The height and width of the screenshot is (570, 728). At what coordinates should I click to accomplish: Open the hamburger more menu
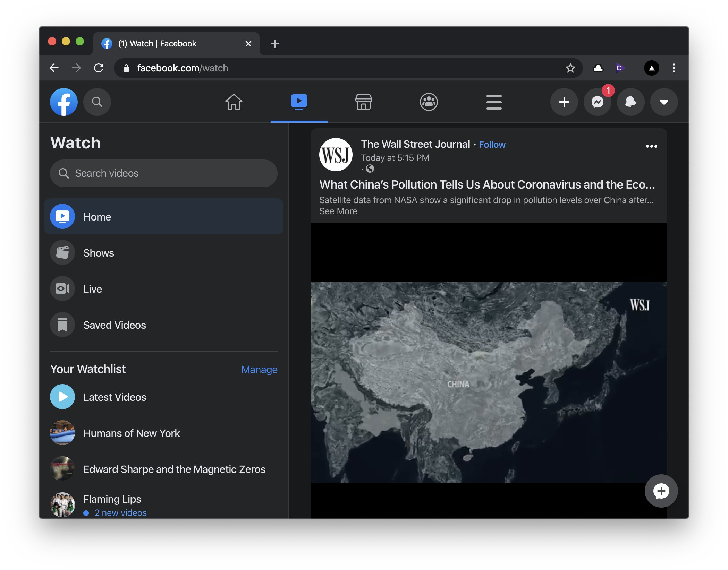(494, 102)
